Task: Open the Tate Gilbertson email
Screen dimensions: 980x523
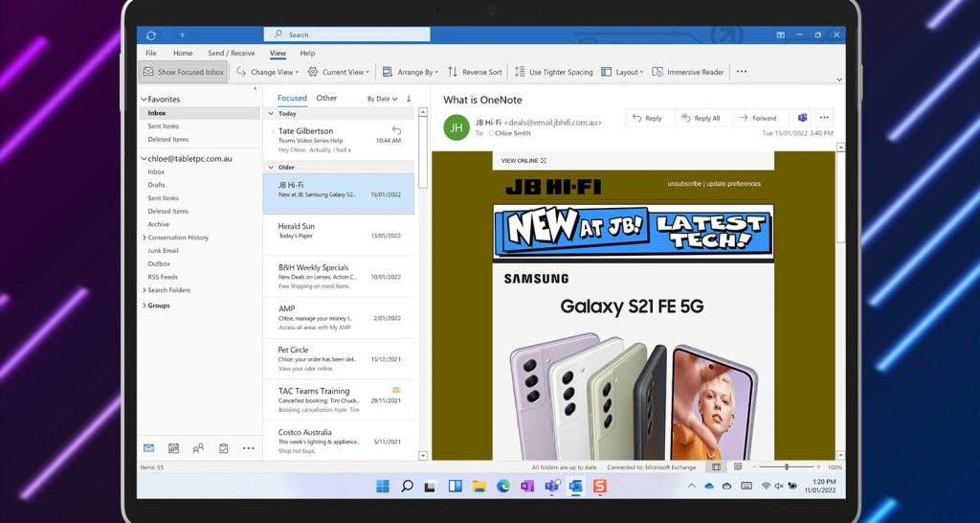Action: pos(339,140)
